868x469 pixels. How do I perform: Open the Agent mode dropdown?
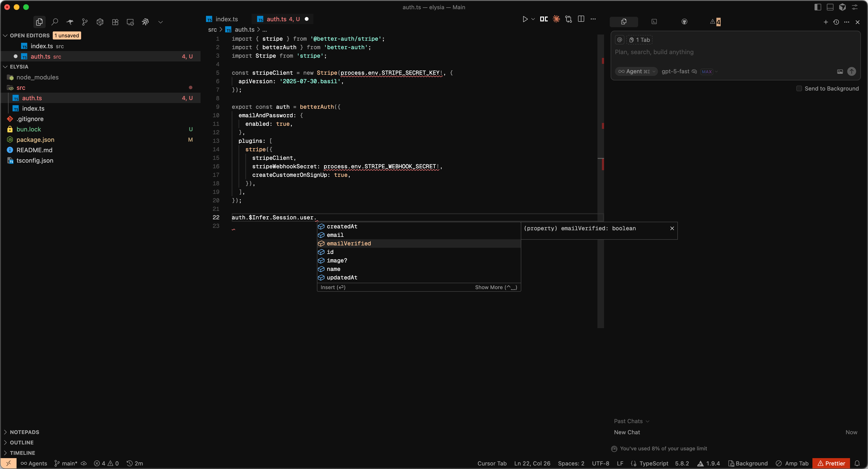click(x=636, y=71)
